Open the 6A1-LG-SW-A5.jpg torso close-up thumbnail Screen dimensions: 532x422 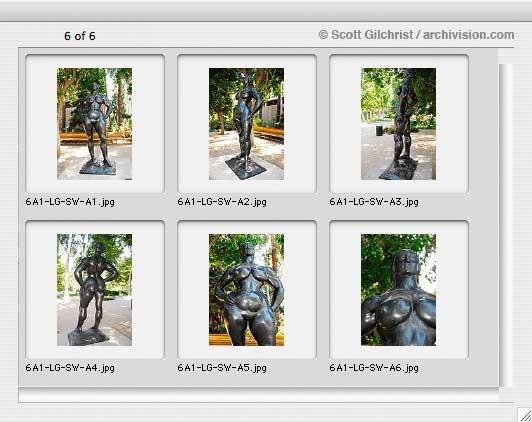click(246, 290)
